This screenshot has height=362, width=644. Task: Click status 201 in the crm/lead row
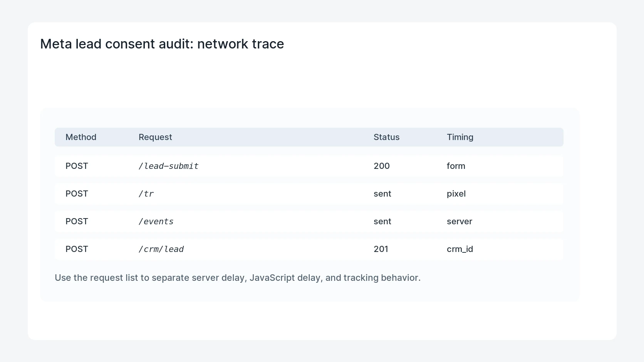(381, 249)
